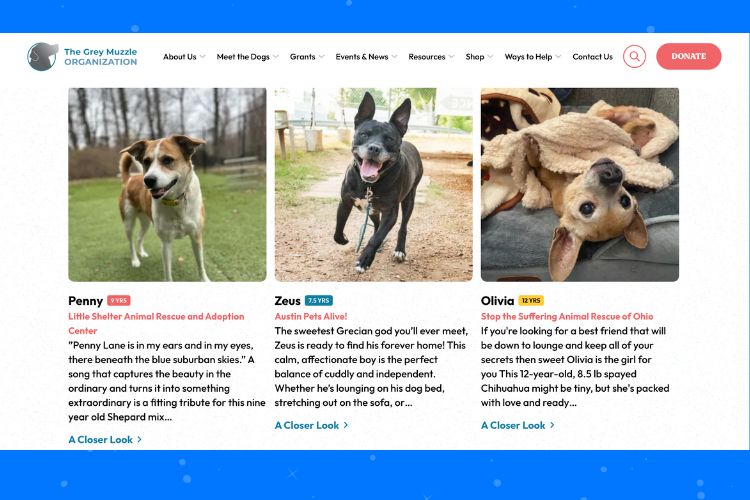Open the Shop menu item
Screen dimensions: 750x500
coord(479,56)
